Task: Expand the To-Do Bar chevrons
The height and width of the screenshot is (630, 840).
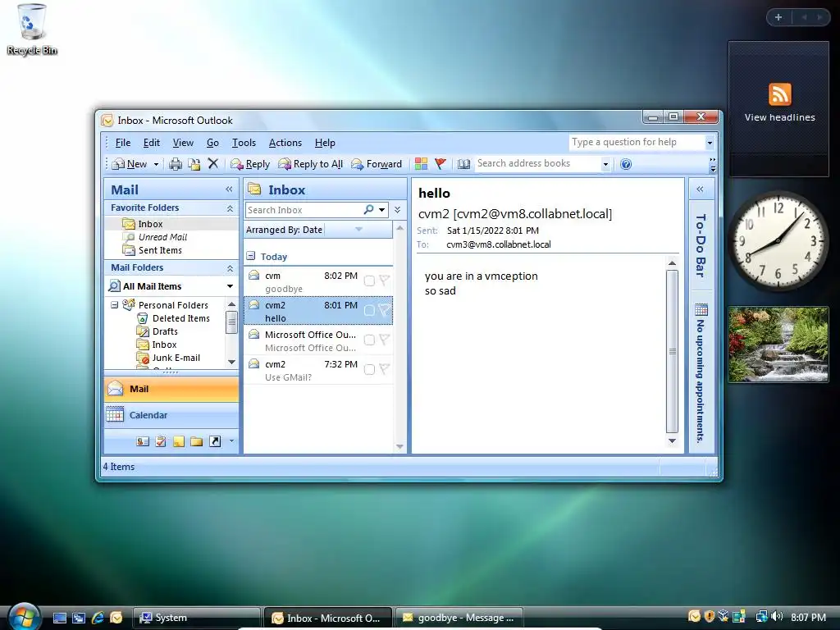Action: (701, 189)
